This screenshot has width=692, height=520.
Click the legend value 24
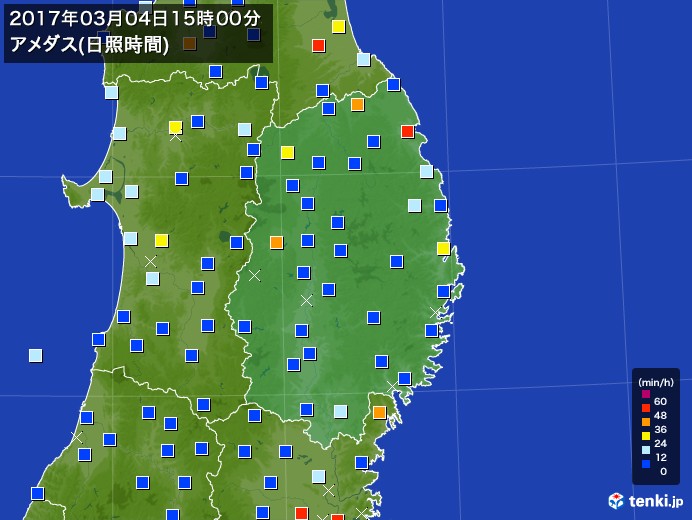pos(660,443)
